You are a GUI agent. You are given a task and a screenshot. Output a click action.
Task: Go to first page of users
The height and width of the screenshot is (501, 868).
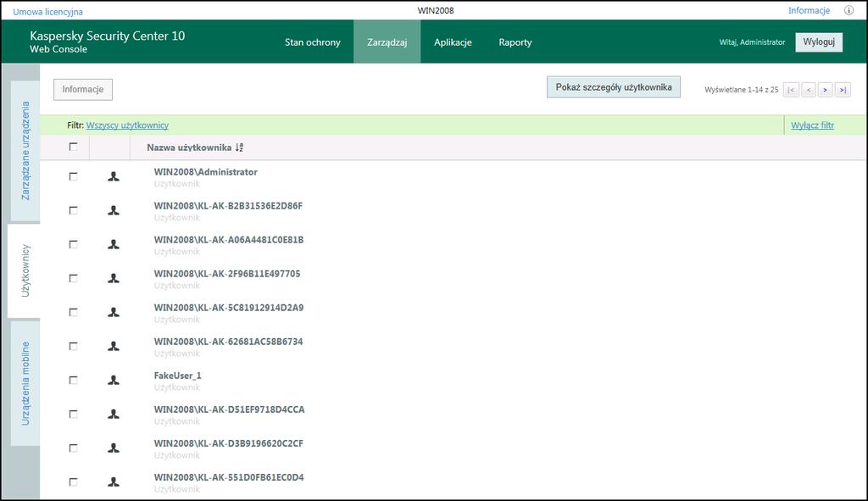pos(791,90)
